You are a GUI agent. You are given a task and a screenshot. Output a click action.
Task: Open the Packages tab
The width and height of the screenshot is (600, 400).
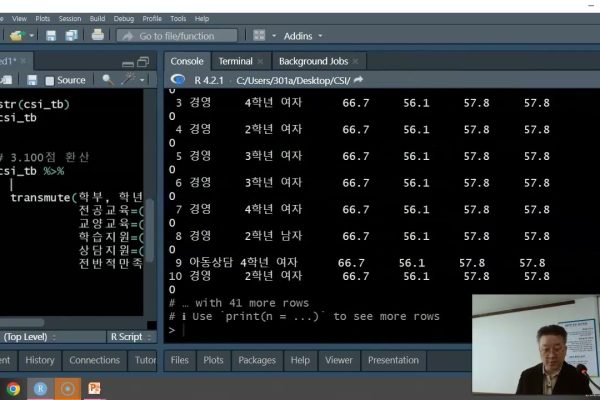click(x=257, y=360)
